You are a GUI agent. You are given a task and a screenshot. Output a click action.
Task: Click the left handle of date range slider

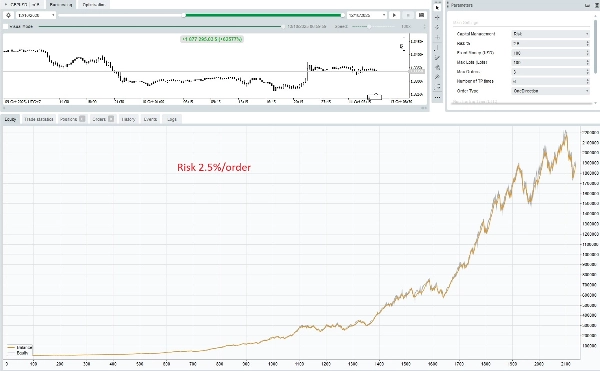pos(184,15)
